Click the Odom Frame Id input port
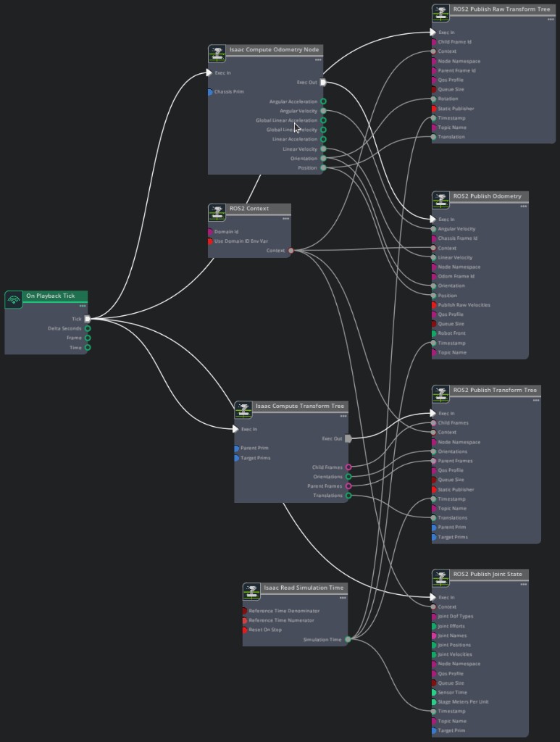Screen dimensions: 560x742 tap(433, 276)
